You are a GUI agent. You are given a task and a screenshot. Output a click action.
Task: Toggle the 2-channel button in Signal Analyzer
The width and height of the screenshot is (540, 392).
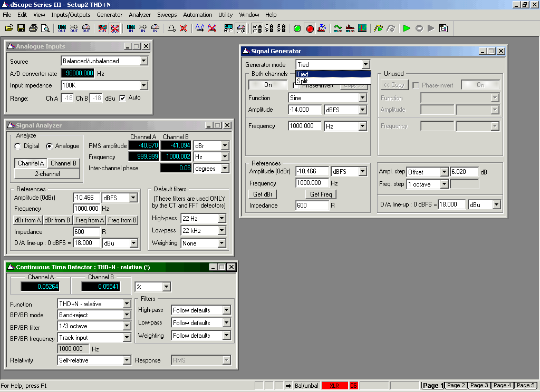(x=47, y=174)
